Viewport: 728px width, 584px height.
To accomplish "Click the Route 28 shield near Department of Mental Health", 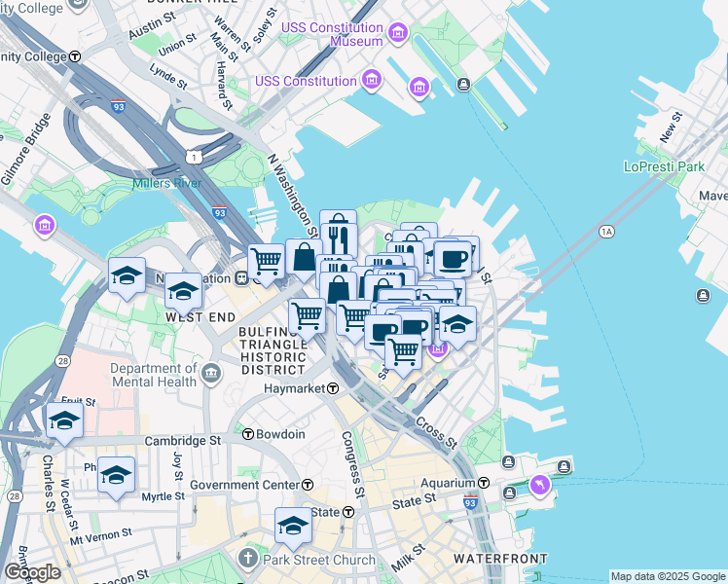I will coord(62,361).
